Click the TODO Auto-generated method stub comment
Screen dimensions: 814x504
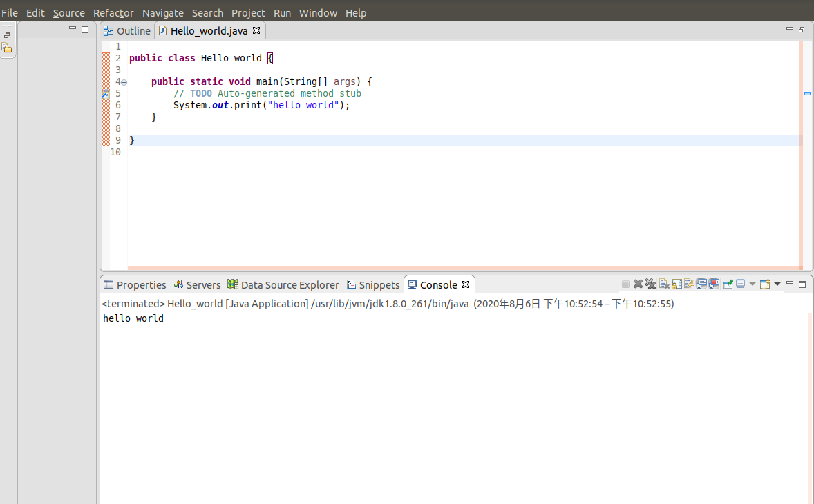267,93
